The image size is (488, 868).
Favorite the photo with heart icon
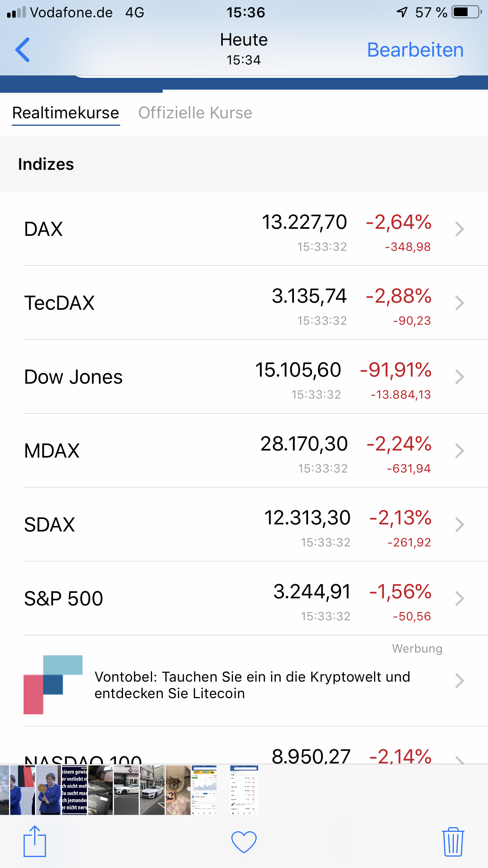pyautogui.click(x=244, y=842)
